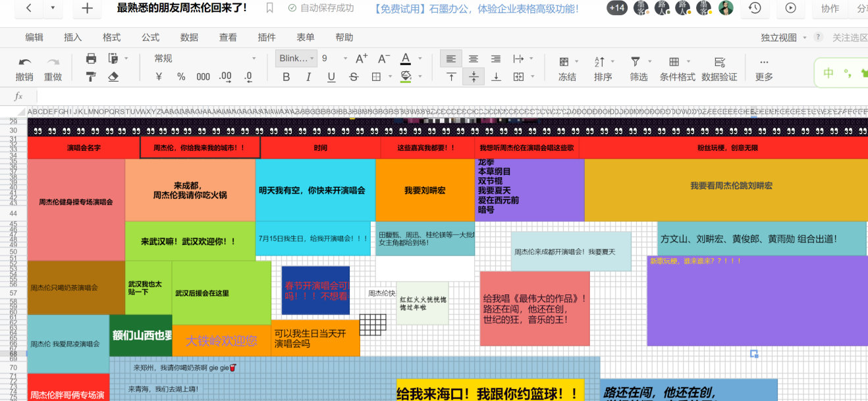Viewport: 868px width, 401px height.
Task: Toggle italic text style
Action: (x=308, y=76)
